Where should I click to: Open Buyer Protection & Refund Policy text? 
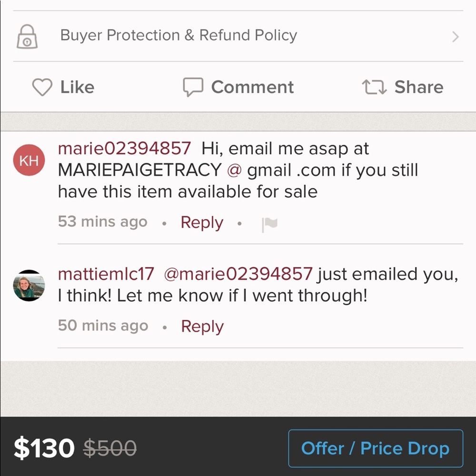point(178,35)
